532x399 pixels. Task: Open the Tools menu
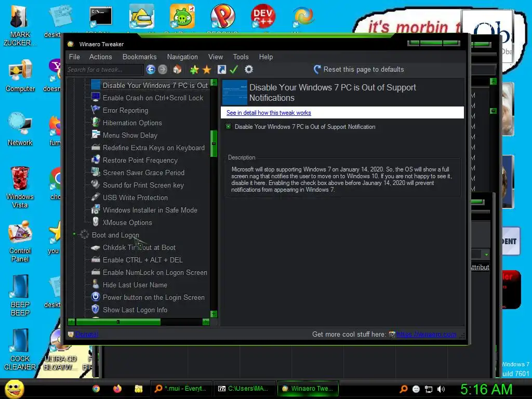click(241, 57)
